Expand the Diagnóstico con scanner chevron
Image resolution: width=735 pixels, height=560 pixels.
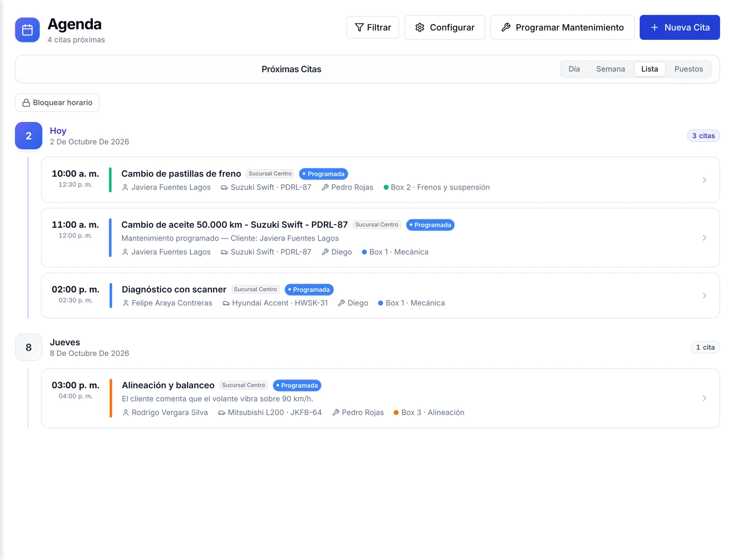coord(704,296)
